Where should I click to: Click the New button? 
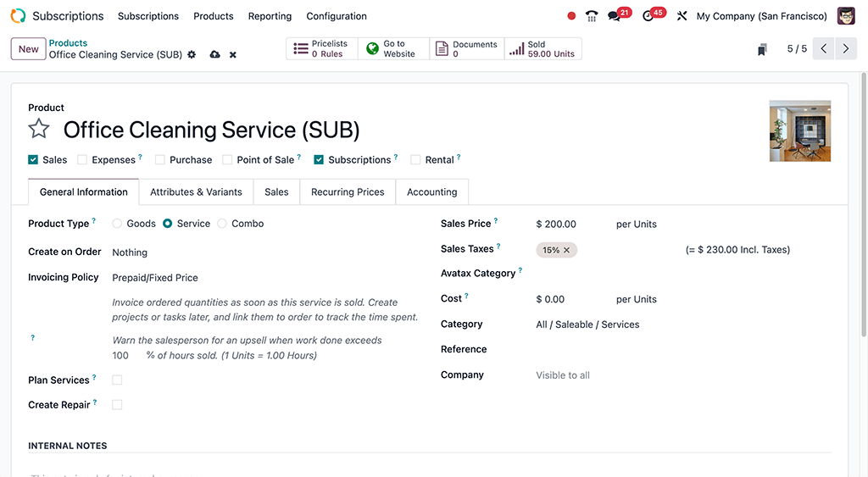(x=28, y=49)
